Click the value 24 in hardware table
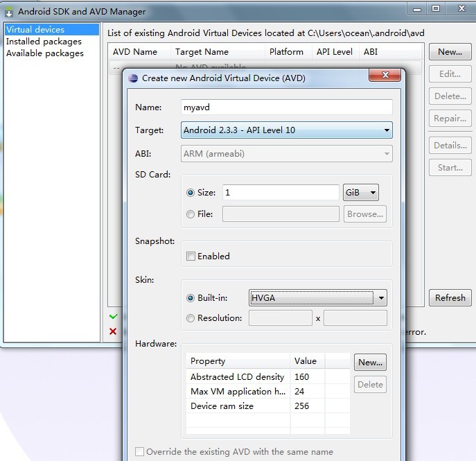Viewport: 476px width, 461px height. point(299,392)
